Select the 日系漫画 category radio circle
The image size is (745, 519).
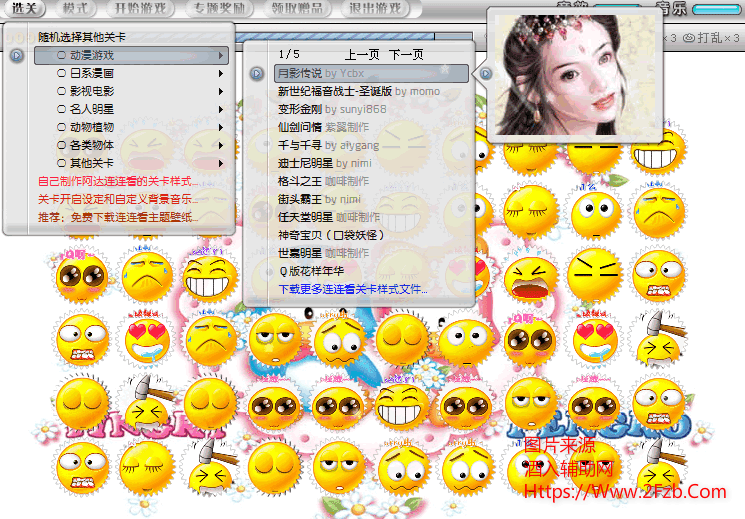(x=62, y=74)
